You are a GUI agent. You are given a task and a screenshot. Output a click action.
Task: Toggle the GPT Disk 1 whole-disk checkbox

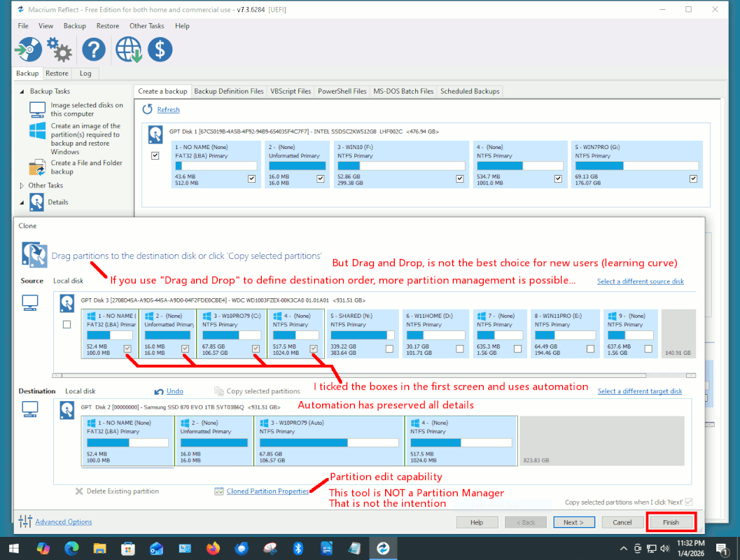(155, 155)
